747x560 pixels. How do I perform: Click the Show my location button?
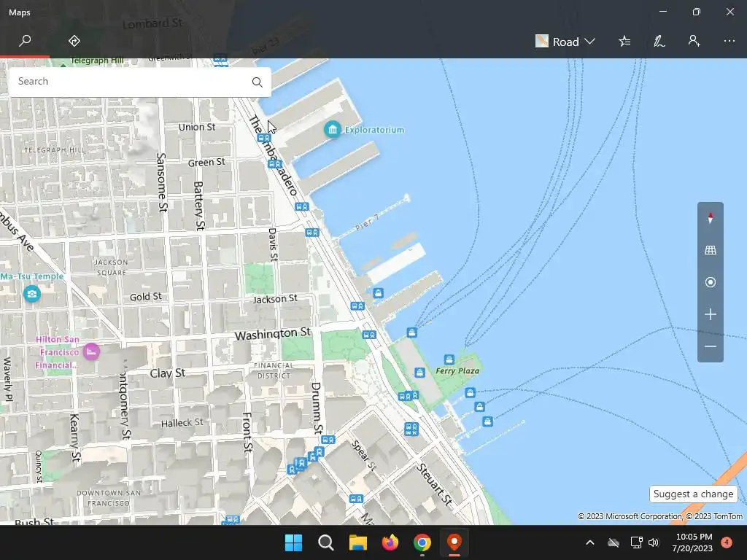[711, 282]
